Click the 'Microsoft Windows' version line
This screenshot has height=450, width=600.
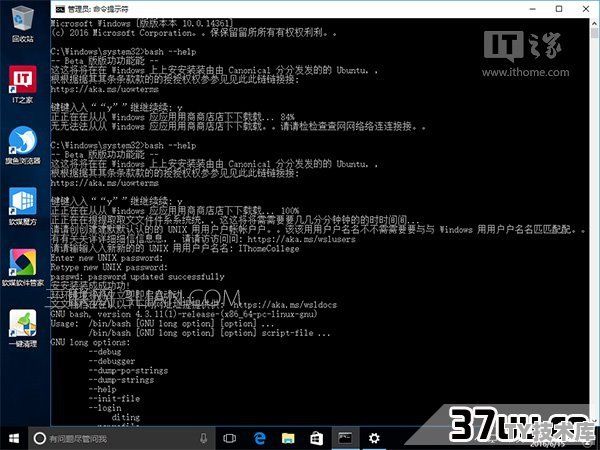[x=142, y=23]
